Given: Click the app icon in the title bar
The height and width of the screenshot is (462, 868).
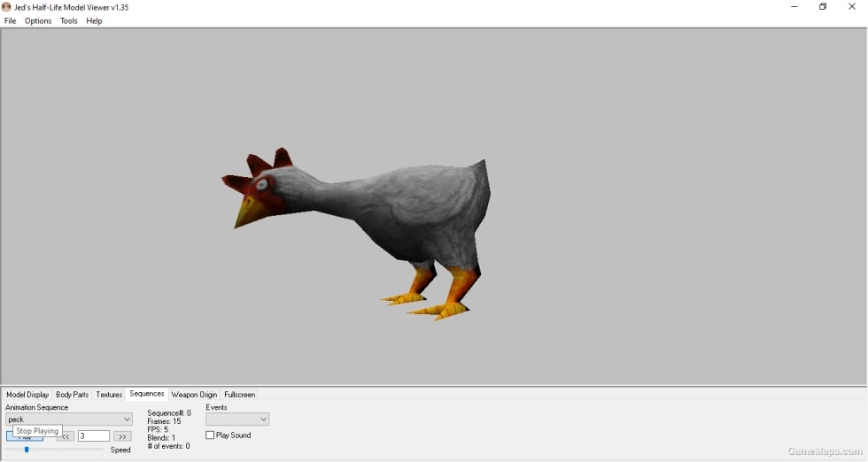Looking at the screenshot, I should 7,7.
